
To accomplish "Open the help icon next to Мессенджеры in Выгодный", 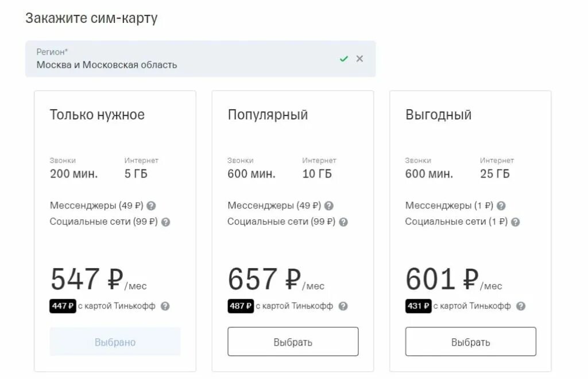I will coord(501,206).
